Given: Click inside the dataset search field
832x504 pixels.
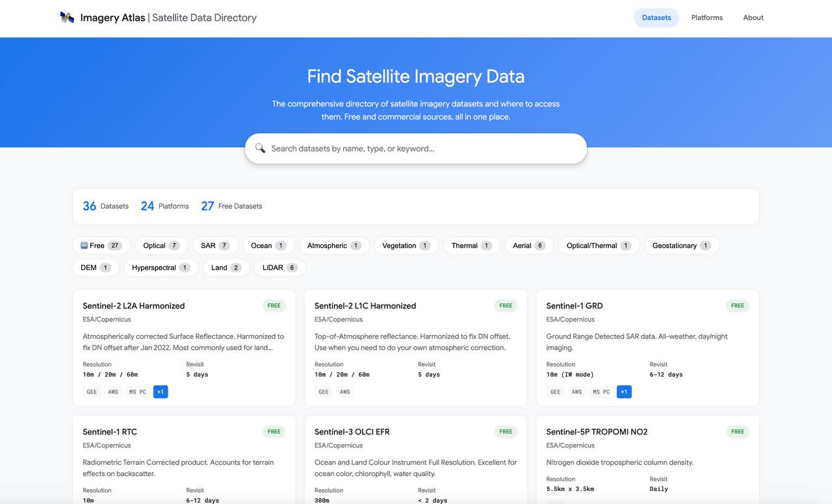Looking at the screenshot, I should [x=416, y=148].
